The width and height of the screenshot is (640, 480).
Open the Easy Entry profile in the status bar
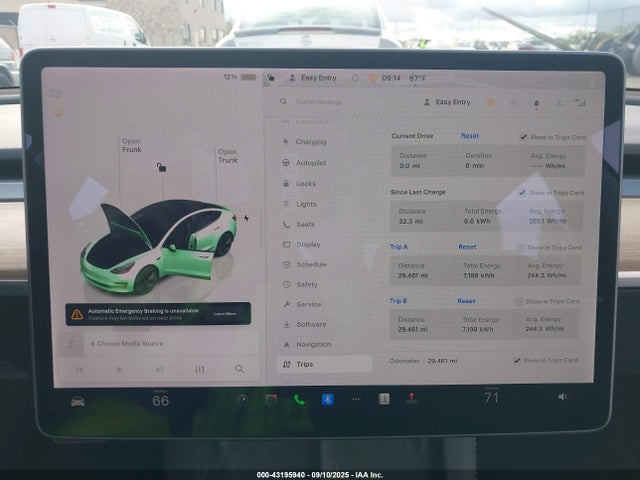[313, 78]
